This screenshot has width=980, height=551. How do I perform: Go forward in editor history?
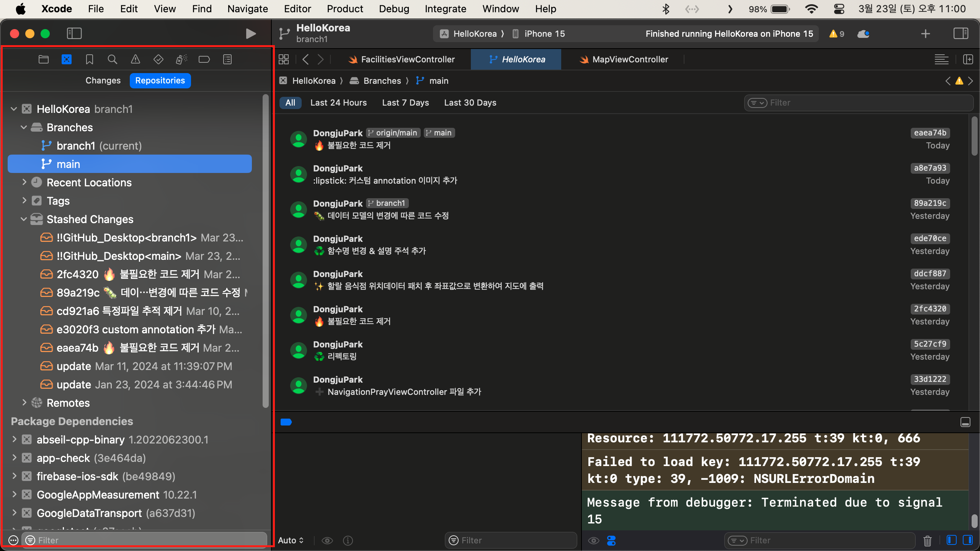click(x=320, y=59)
